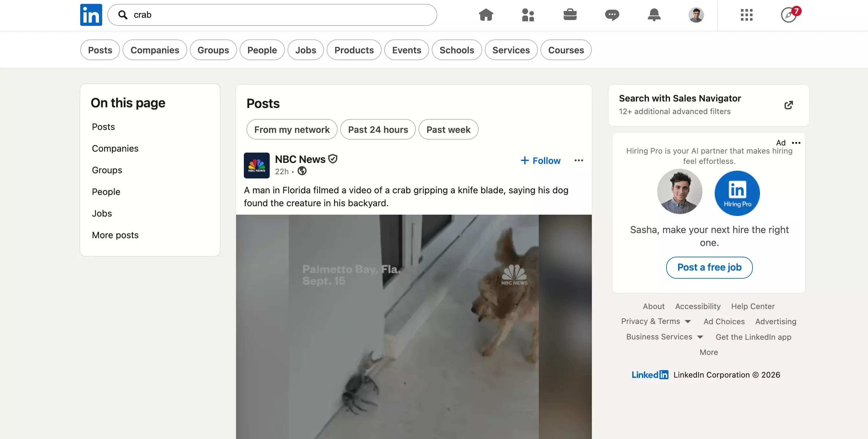Screen dimensions: 868x439
Task: Open My Network icon
Action: click(x=528, y=15)
